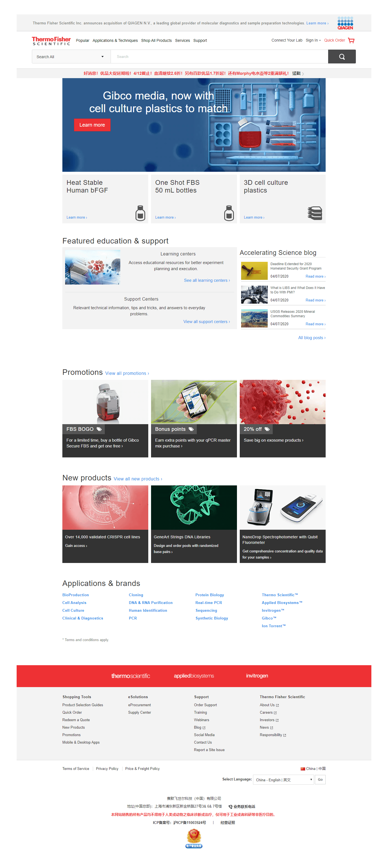Open Real-time PCR application link
The image size is (388, 868).
[209, 603]
